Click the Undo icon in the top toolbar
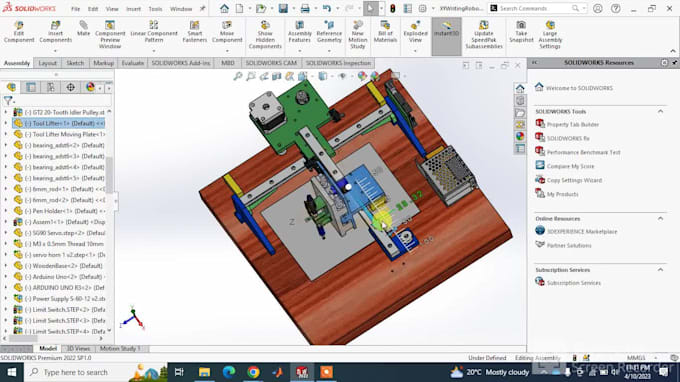This screenshot has width=680, height=382. click(327, 8)
